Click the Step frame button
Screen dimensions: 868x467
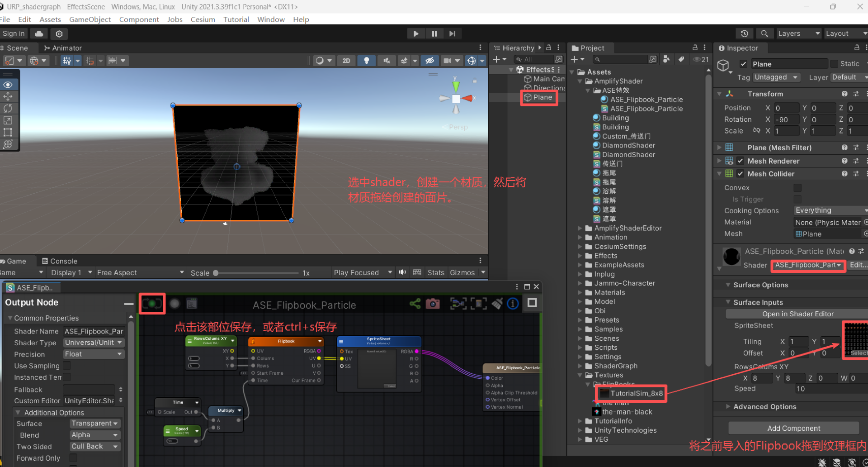point(452,33)
